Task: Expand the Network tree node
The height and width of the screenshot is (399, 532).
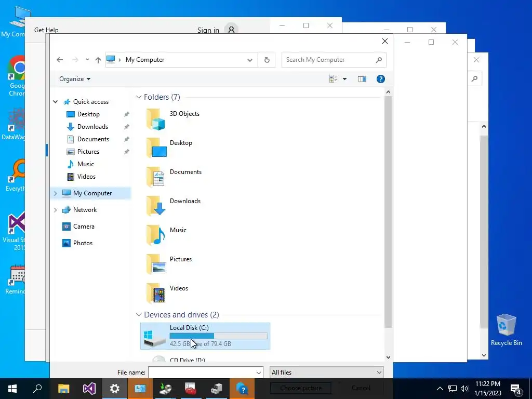Action: coord(55,210)
